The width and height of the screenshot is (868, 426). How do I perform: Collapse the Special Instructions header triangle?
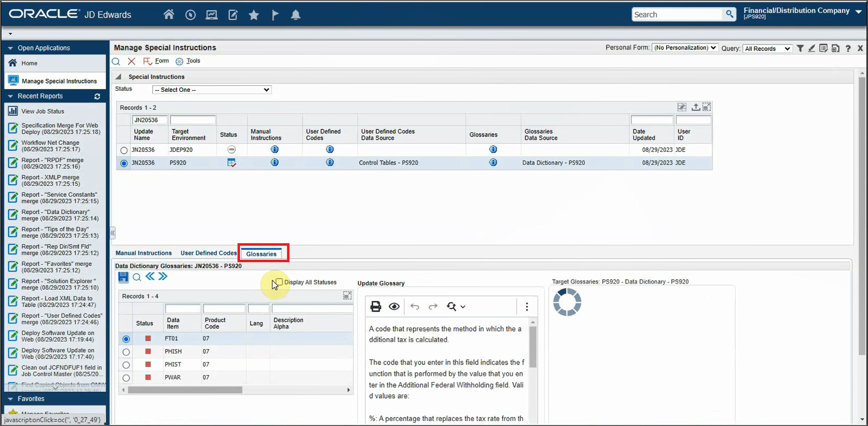pos(118,77)
